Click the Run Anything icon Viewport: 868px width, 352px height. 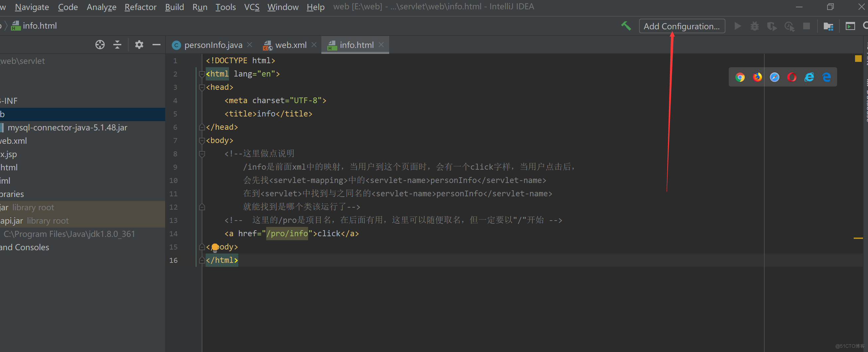pyautogui.click(x=850, y=26)
